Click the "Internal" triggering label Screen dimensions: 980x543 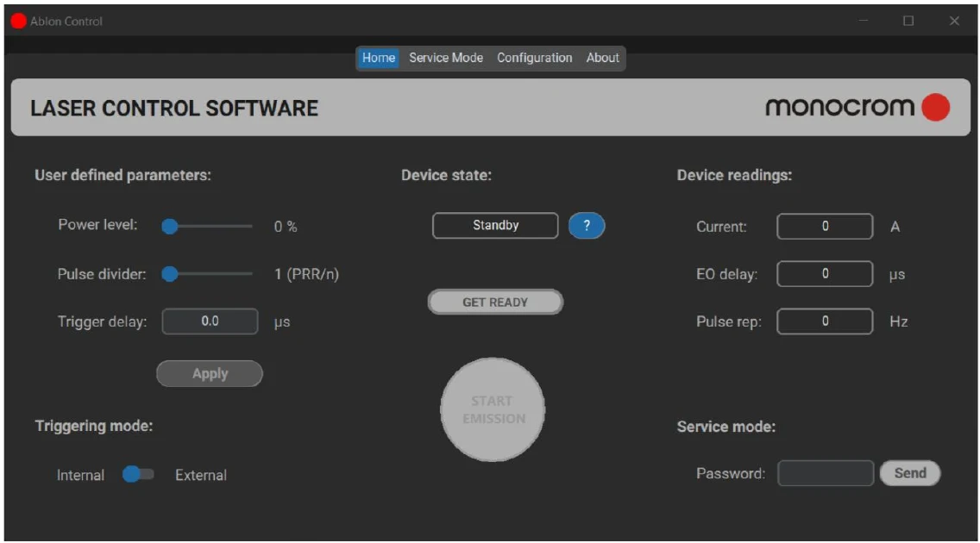80,475
